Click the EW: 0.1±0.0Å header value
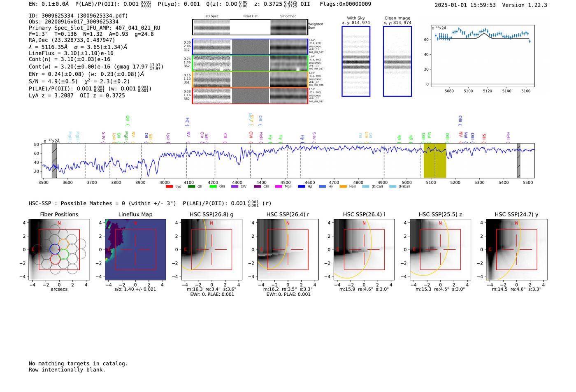This screenshot has width=576, height=392. point(49,4)
